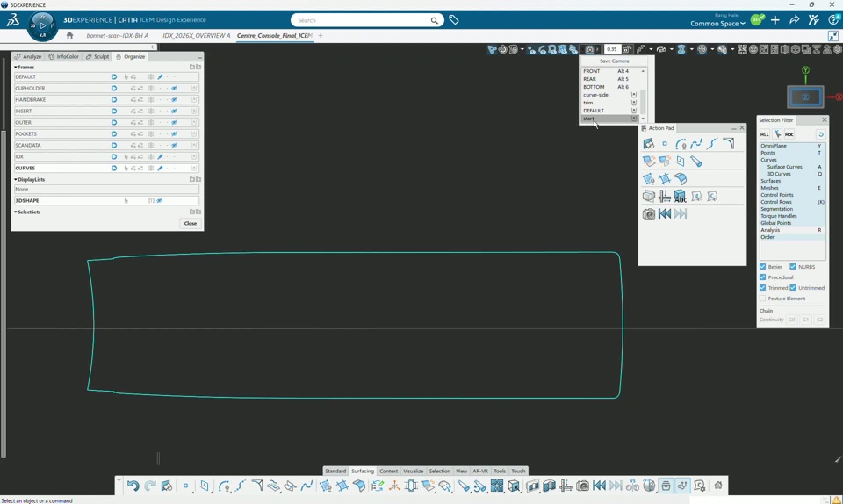Click the skip-back arrows in Action Pad
Screen dimensions: 843x504
(x=665, y=214)
